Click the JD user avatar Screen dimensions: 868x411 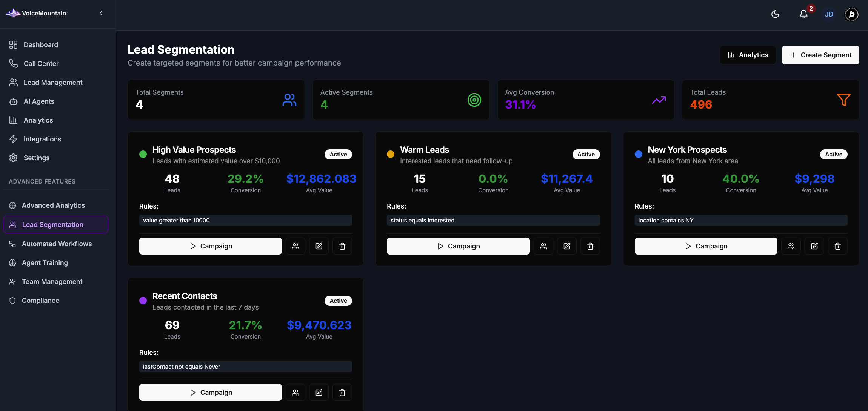click(829, 14)
